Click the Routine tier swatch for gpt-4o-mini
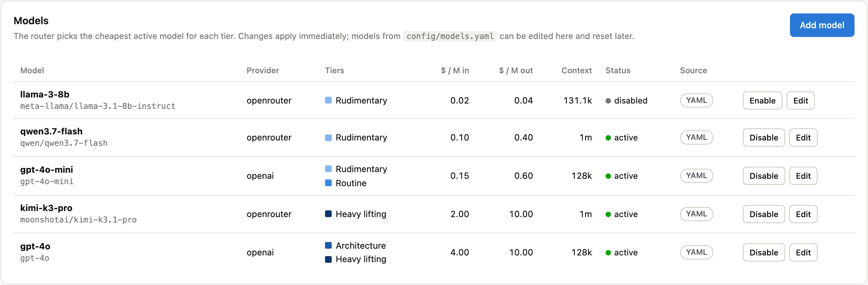 tap(328, 183)
